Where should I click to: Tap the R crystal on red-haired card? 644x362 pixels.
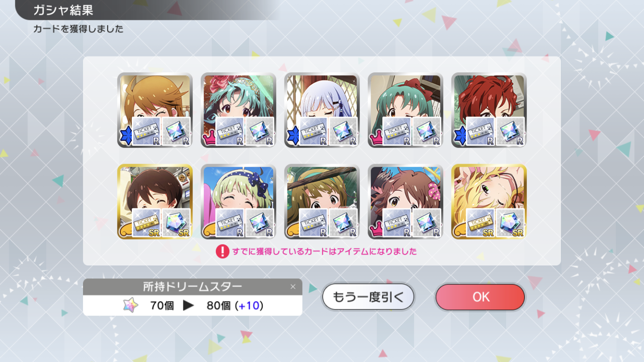point(510,131)
